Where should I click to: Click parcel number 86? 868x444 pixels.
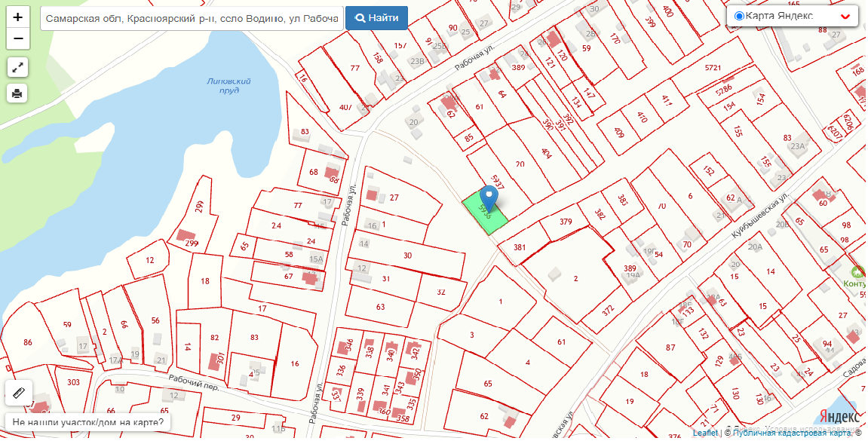point(28,343)
